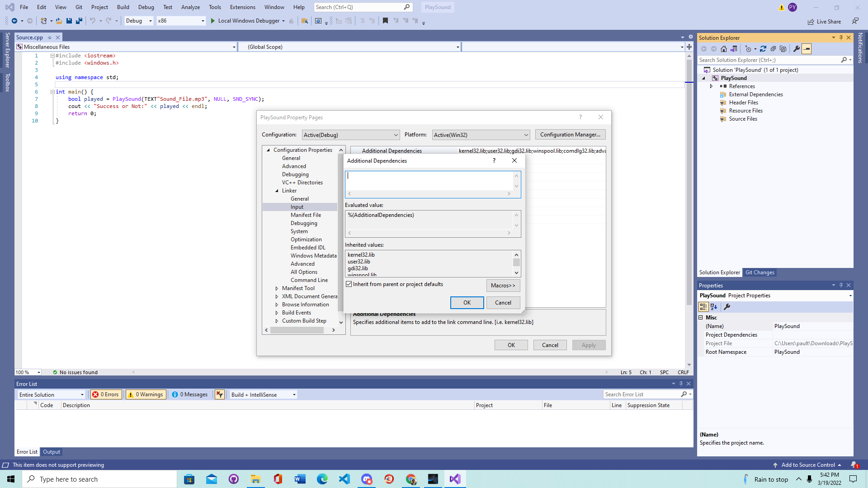This screenshot has width=868, height=488.
Task: Expand the Manifest Tool node
Action: [277, 288]
